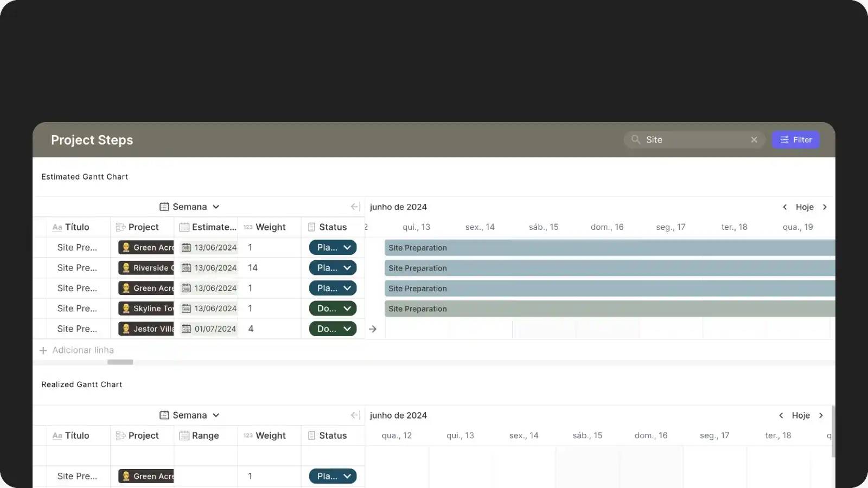This screenshot has height=488, width=868.
Task: Click the Range column header in Realized table
Action: coord(205,436)
